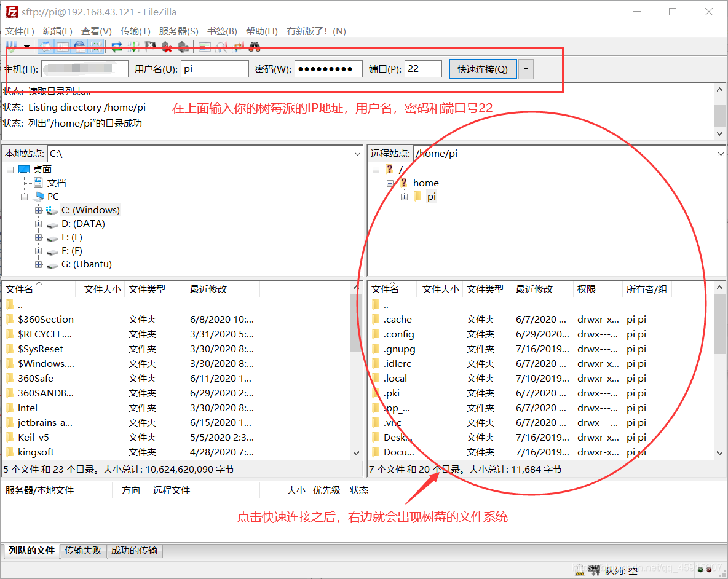The image size is (728, 579).
Task: Click the remote file list scrollbar thumb
Action: (x=719, y=325)
